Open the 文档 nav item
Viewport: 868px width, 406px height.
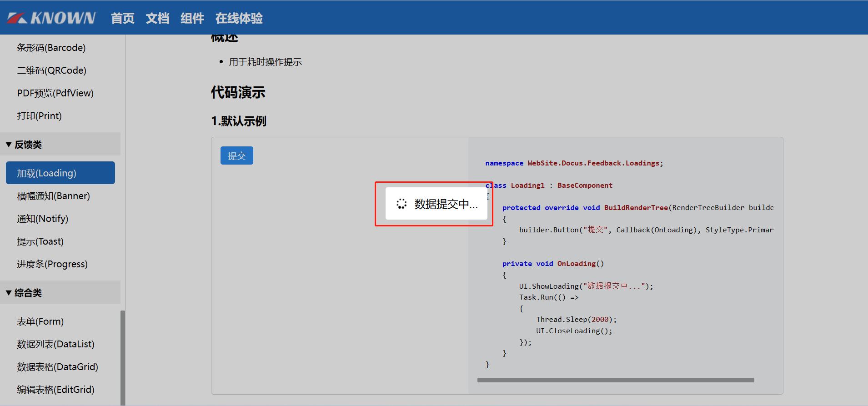coord(157,18)
